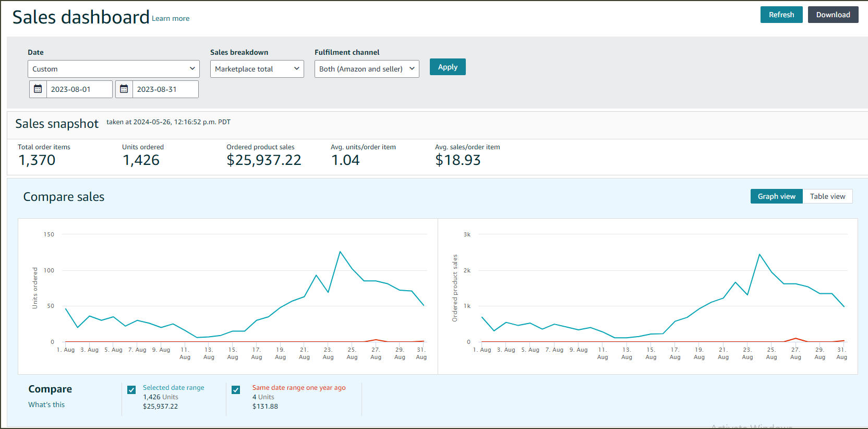Select the Graph view tab

coord(776,196)
